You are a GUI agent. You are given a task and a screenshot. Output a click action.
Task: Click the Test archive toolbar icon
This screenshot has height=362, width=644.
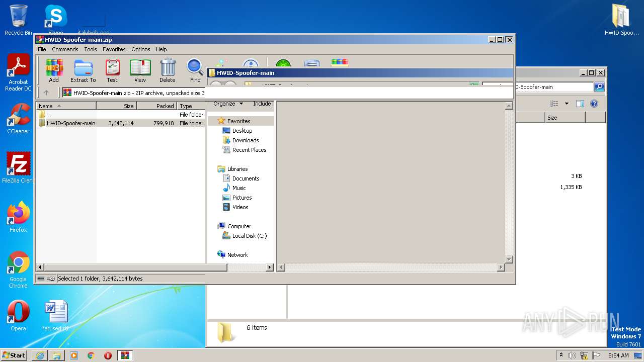point(112,70)
